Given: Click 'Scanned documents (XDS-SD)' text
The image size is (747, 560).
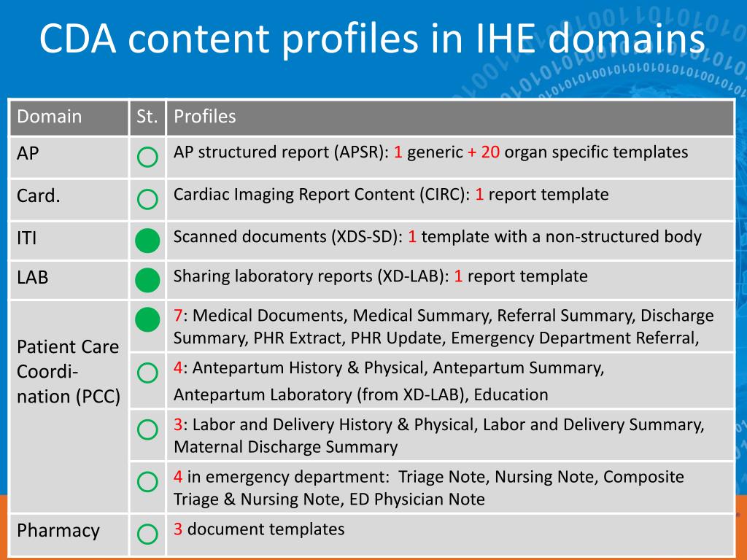Looking at the screenshot, I should point(288,237).
